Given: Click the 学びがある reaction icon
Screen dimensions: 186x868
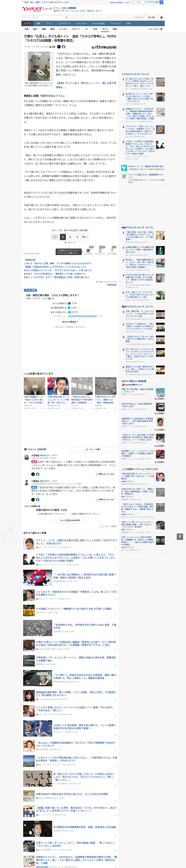Looking at the screenshot, I should tap(89, 251).
